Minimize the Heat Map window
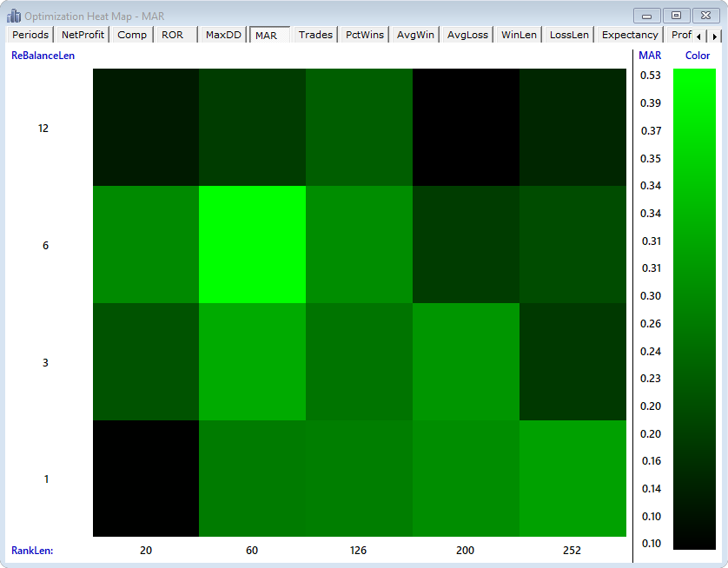 646,16
